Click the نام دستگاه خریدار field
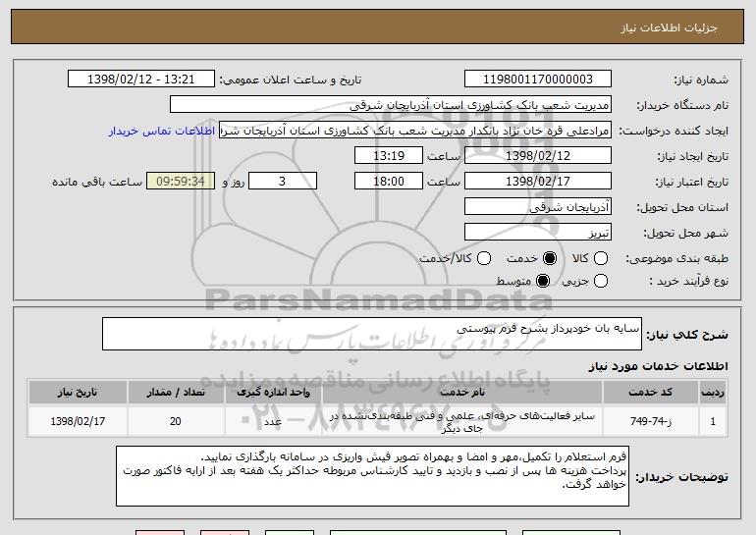Image resolution: width=756 pixels, height=535 pixels. (391, 104)
